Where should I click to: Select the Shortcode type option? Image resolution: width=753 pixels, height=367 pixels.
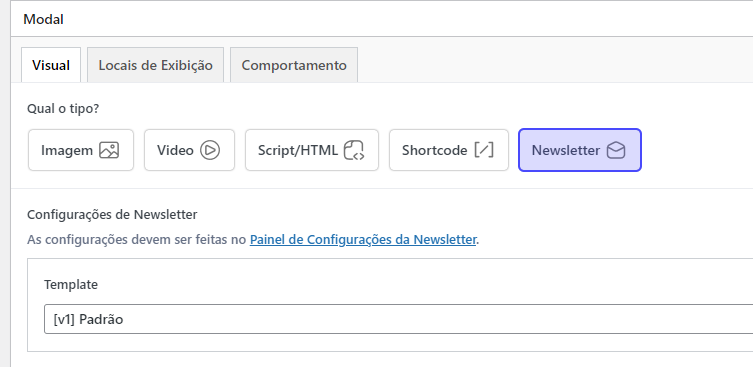click(449, 150)
